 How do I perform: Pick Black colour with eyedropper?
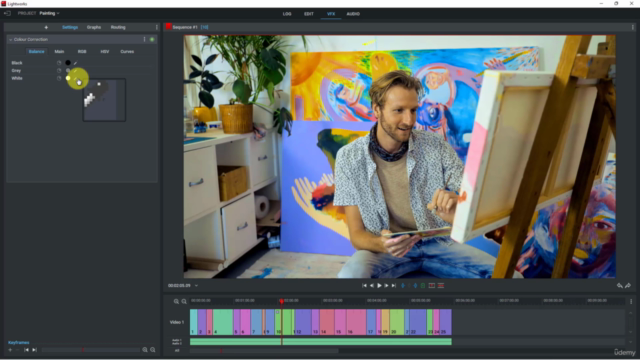click(76, 63)
